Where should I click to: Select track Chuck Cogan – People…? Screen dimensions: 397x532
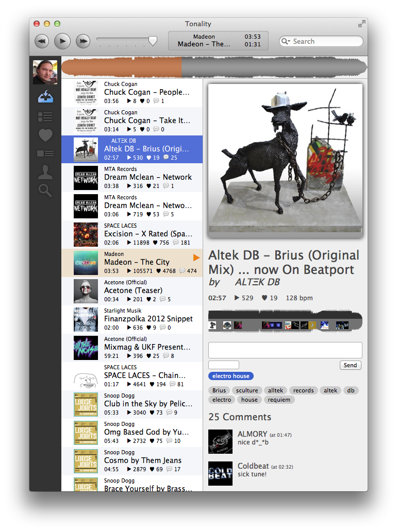tap(132, 93)
